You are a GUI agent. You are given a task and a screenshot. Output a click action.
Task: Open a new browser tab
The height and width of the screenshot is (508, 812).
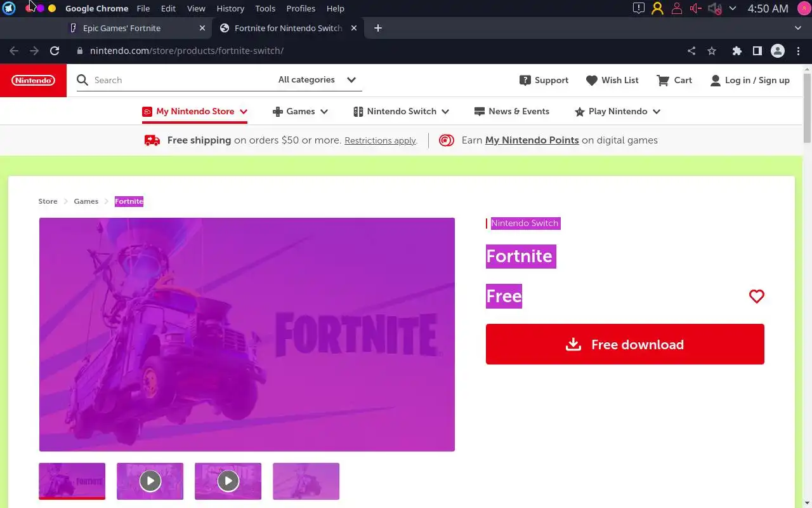coord(378,28)
